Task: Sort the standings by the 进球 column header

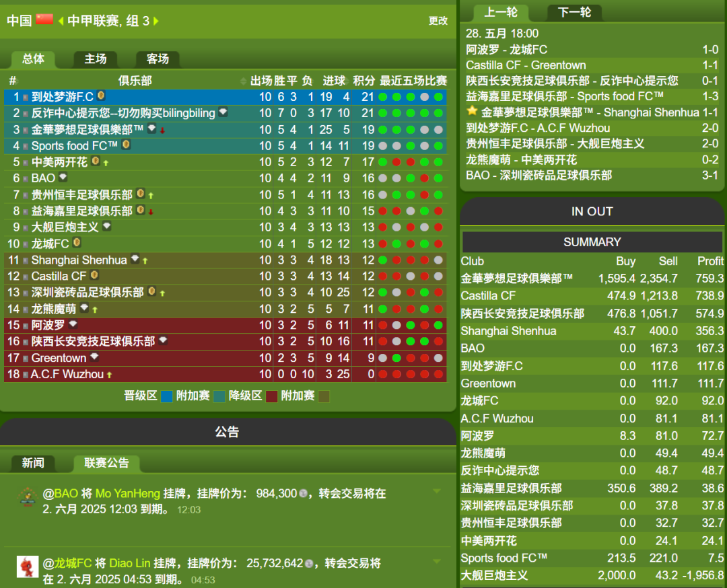Action: pos(334,81)
